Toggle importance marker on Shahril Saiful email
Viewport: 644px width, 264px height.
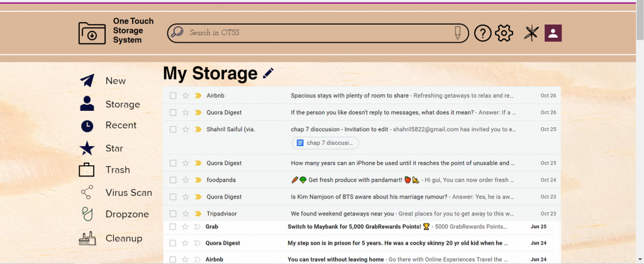click(x=197, y=129)
